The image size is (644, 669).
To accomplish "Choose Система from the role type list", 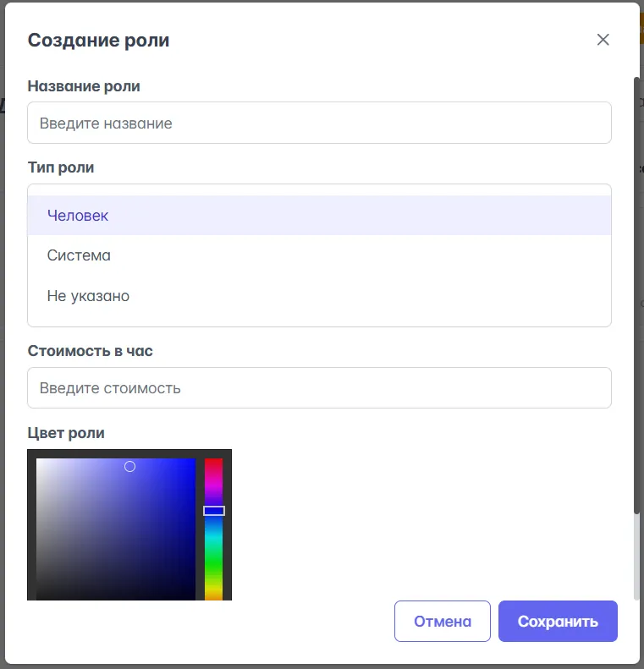I will coord(79,255).
